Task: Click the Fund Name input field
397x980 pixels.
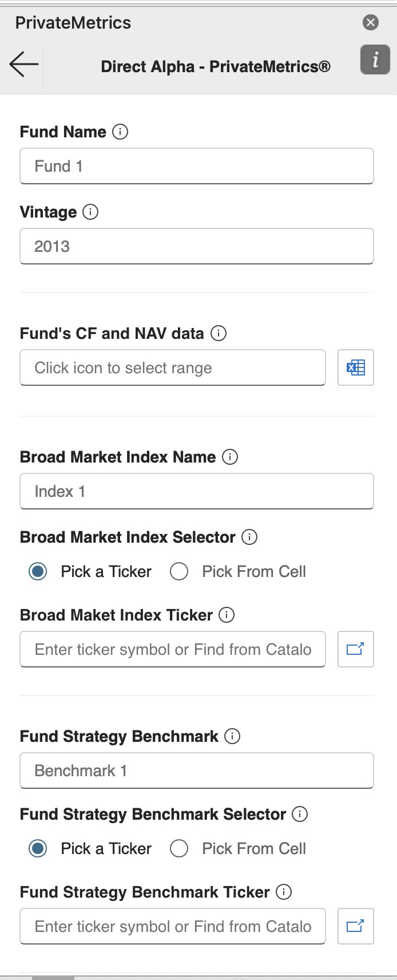Action: [197, 166]
